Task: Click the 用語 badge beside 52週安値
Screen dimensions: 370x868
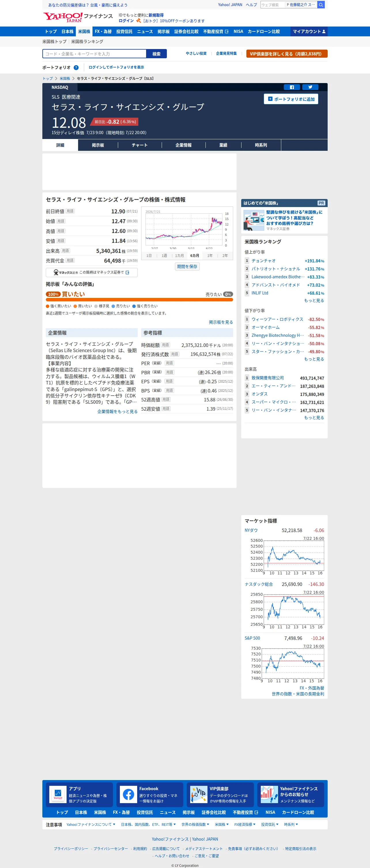Action: (166, 409)
